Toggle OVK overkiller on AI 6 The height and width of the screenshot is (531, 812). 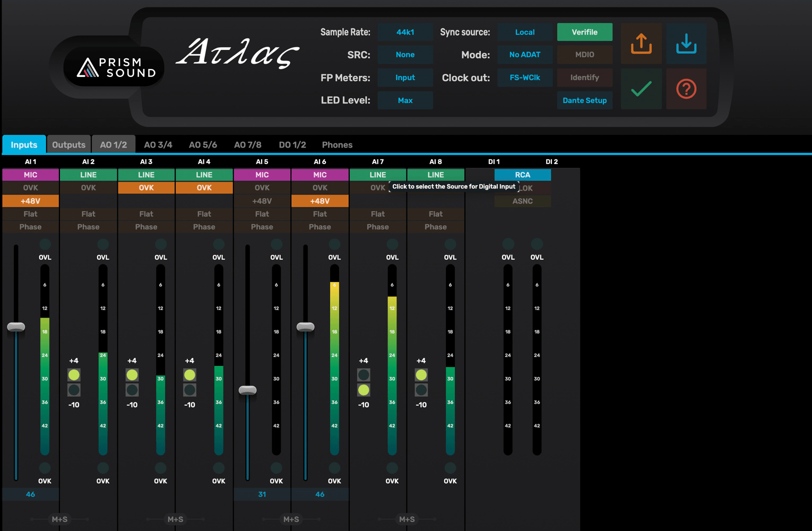(x=320, y=188)
